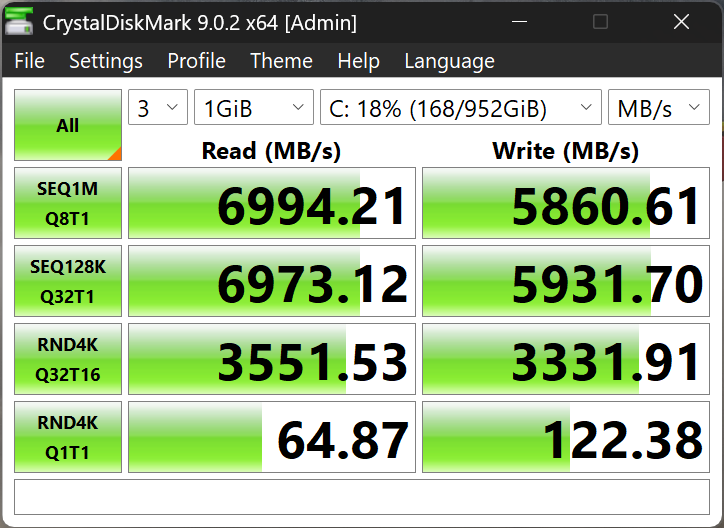Image resolution: width=724 pixels, height=528 pixels.
Task: Click the CrystalDiskMark app icon in title bar
Action: 19,22
